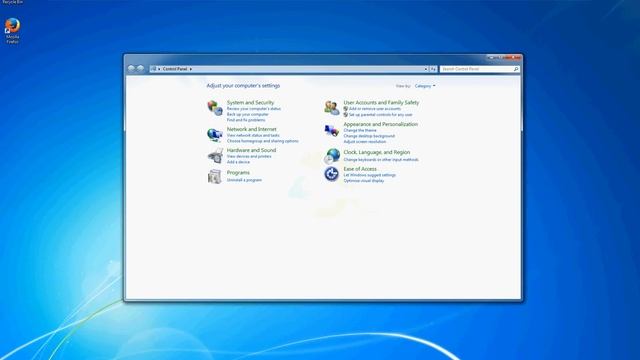
Task: Open Mozilla Firefox desktop shortcut
Action: (12, 31)
